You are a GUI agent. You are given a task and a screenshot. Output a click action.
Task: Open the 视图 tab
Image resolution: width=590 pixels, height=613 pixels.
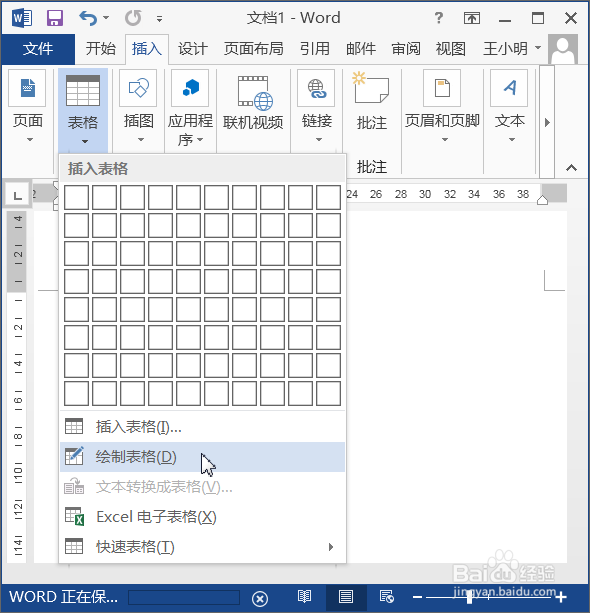tap(450, 49)
